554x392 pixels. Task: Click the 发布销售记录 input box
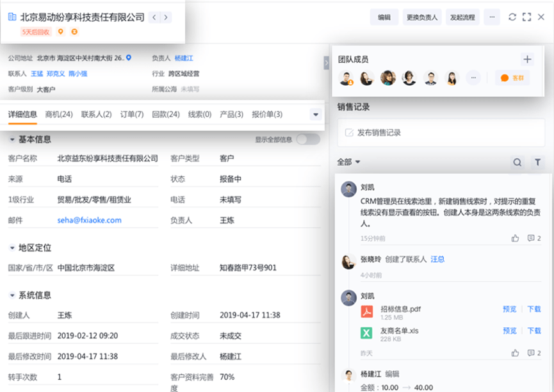441,133
